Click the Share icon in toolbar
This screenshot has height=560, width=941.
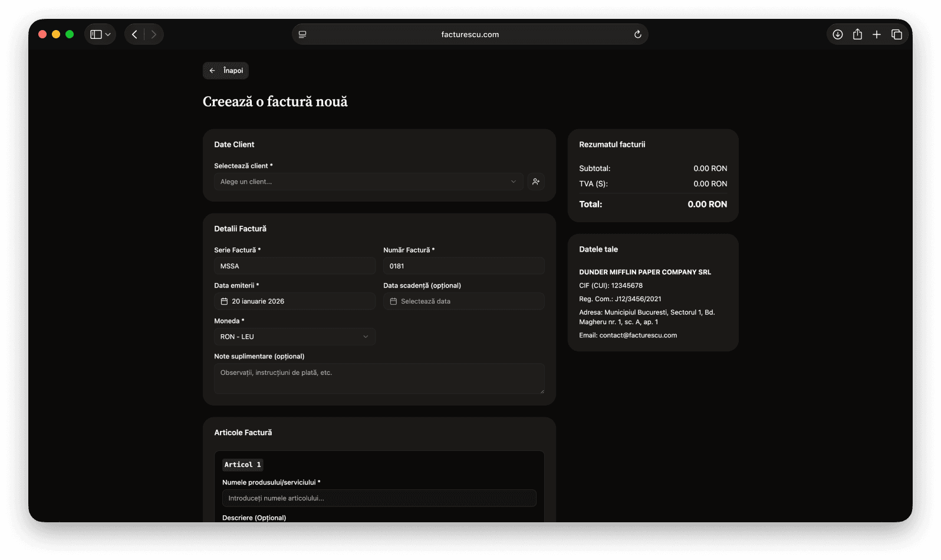857,34
